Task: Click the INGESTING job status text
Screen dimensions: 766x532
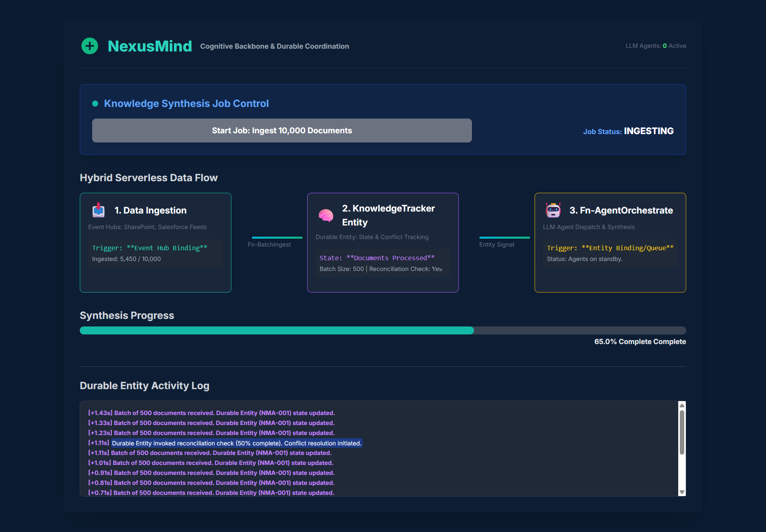Action: point(649,131)
